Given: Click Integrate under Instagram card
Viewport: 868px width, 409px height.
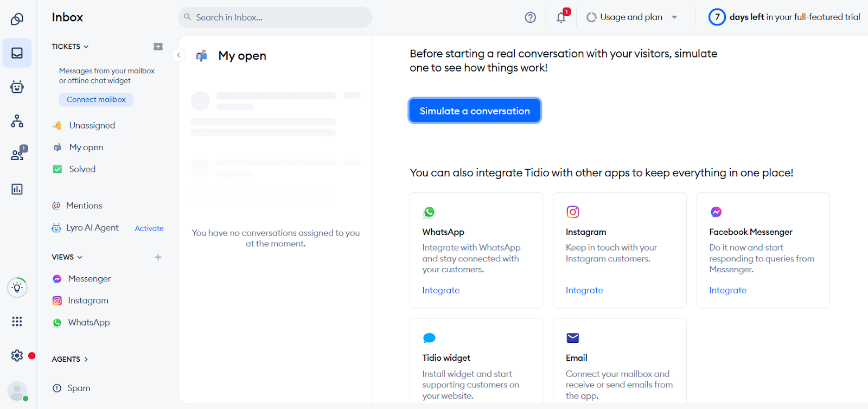Looking at the screenshot, I should 584,290.
